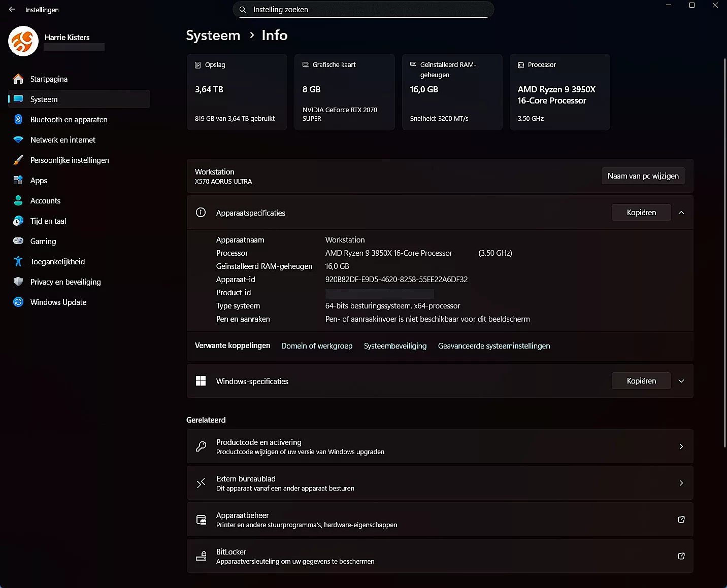Open Apparaatbeheer via its printer icon

201,520
